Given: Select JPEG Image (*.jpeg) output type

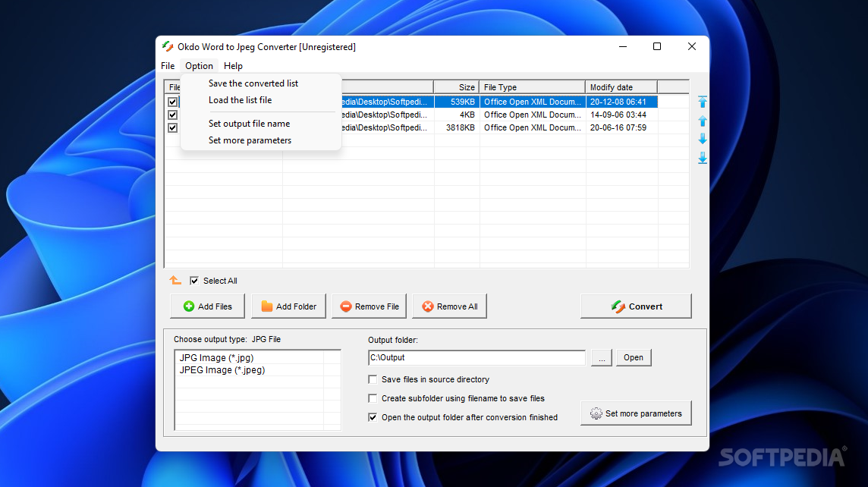Looking at the screenshot, I should (x=222, y=370).
